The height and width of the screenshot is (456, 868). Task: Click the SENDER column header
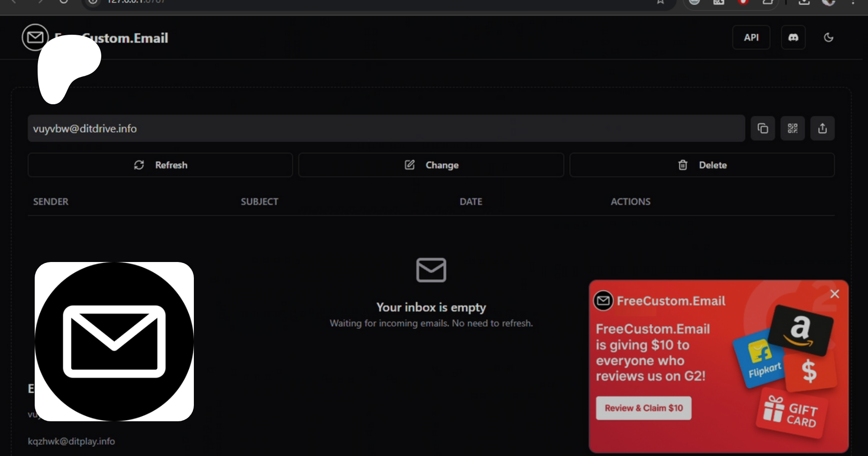point(51,202)
